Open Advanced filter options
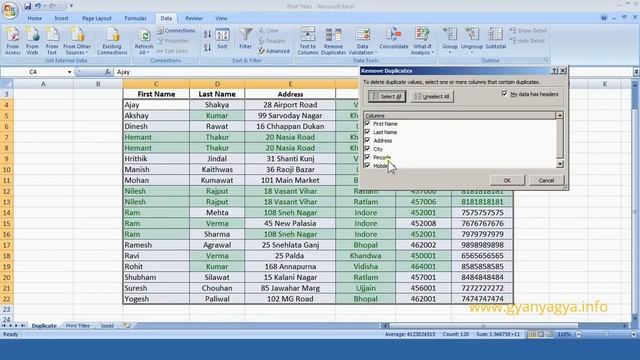This screenshot has height=360, width=640. [273, 51]
